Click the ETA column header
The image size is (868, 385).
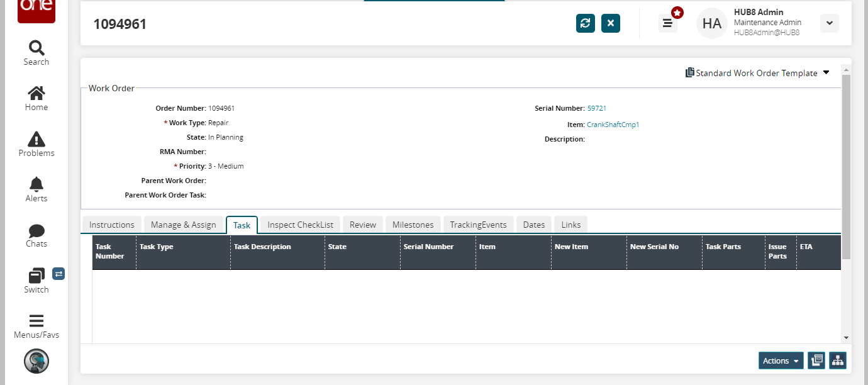tap(818, 252)
